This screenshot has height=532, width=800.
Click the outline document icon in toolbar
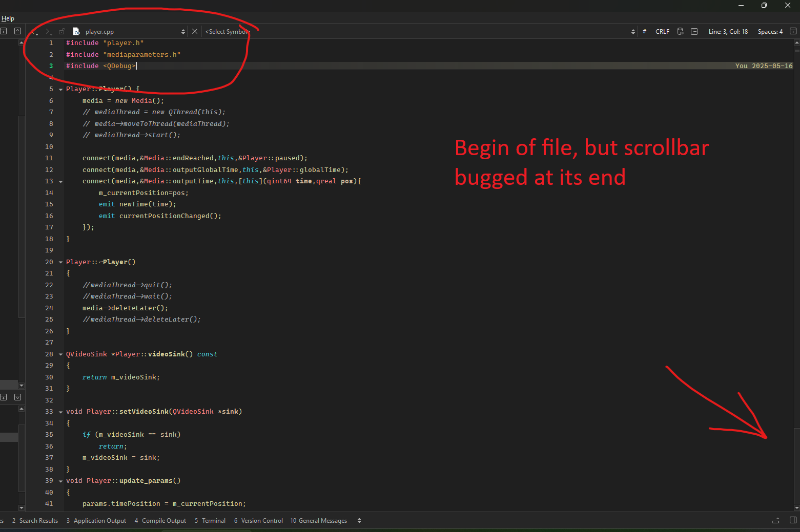(x=694, y=32)
